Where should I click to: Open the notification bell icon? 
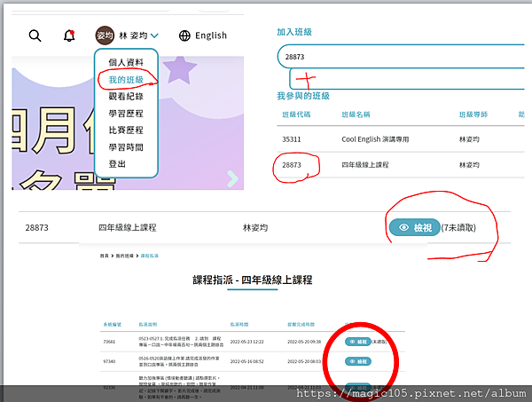69,35
